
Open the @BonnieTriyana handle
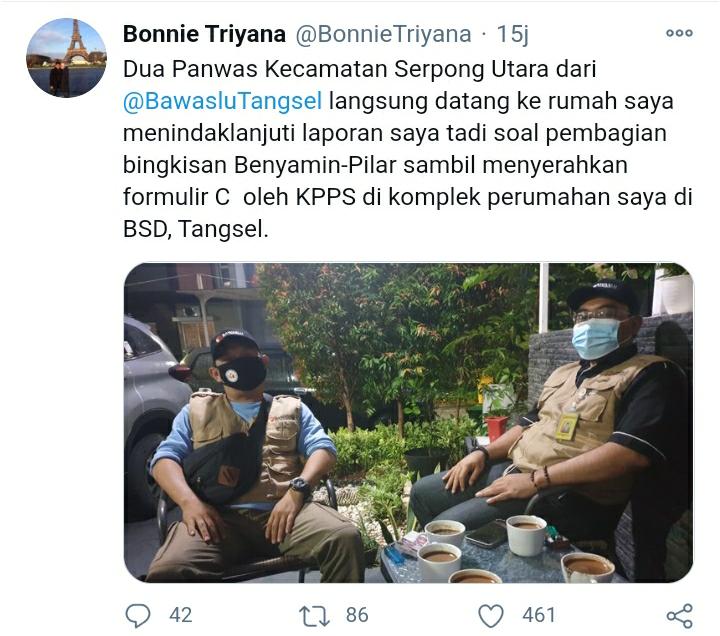click(x=383, y=34)
